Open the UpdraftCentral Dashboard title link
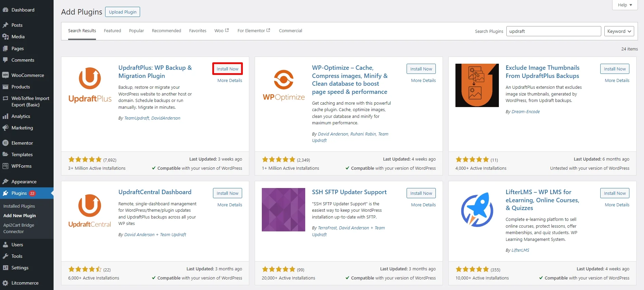The image size is (644, 290). tap(155, 192)
